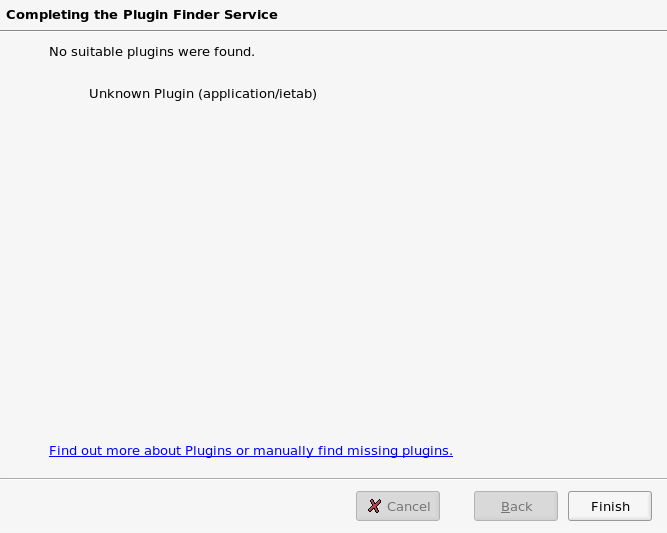
Task: Click the separator line above the buttons
Action: point(333,478)
